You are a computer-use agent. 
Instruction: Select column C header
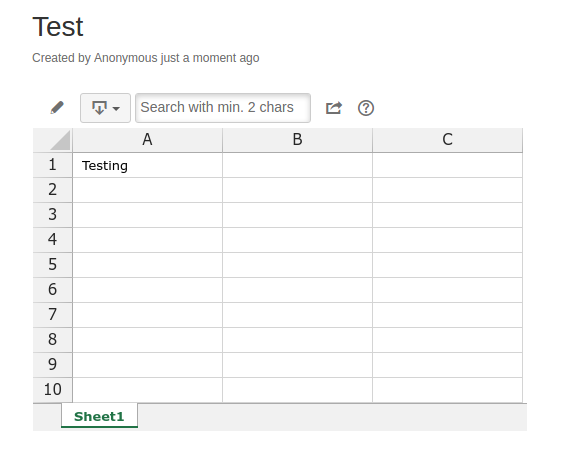[x=447, y=140]
